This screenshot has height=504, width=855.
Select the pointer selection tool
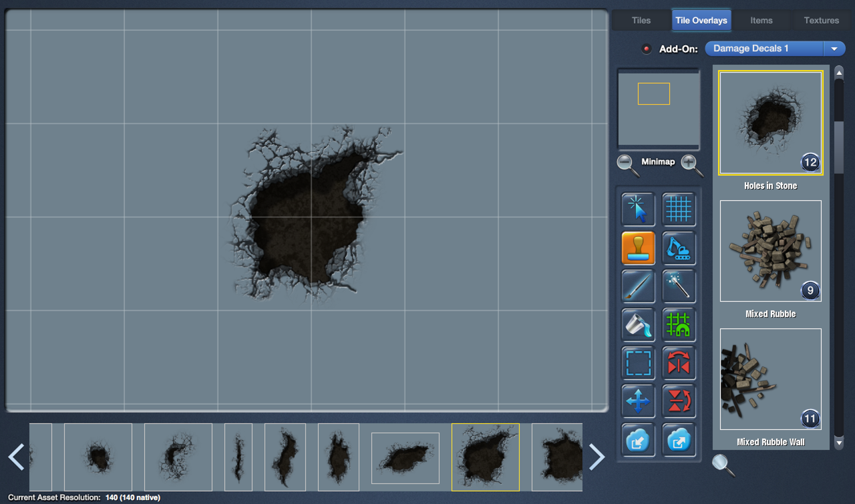(638, 210)
